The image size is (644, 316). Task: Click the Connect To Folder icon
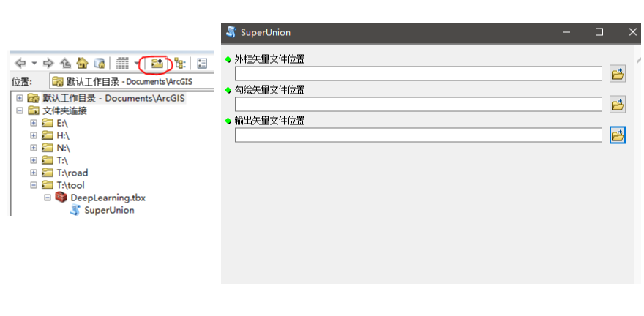click(157, 64)
